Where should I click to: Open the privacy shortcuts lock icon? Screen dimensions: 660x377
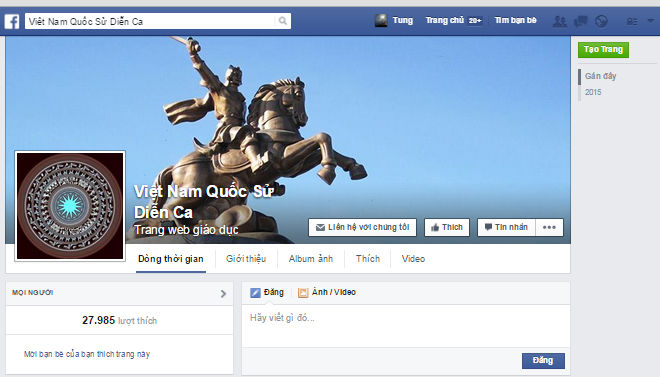click(632, 21)
